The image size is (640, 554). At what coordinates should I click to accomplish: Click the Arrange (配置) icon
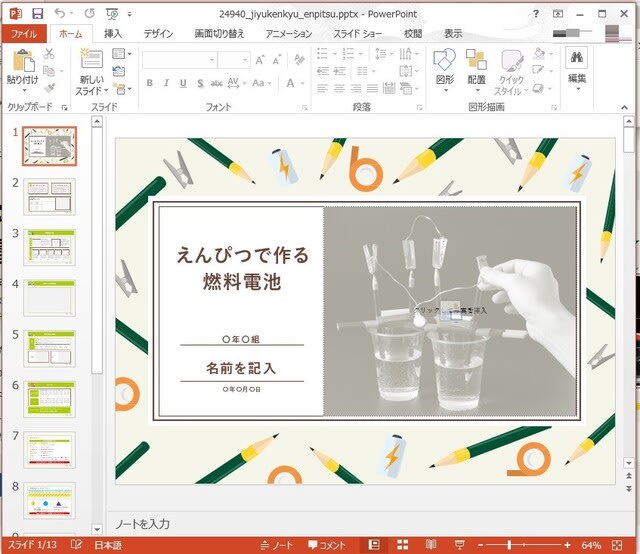(x=476, y=59)
